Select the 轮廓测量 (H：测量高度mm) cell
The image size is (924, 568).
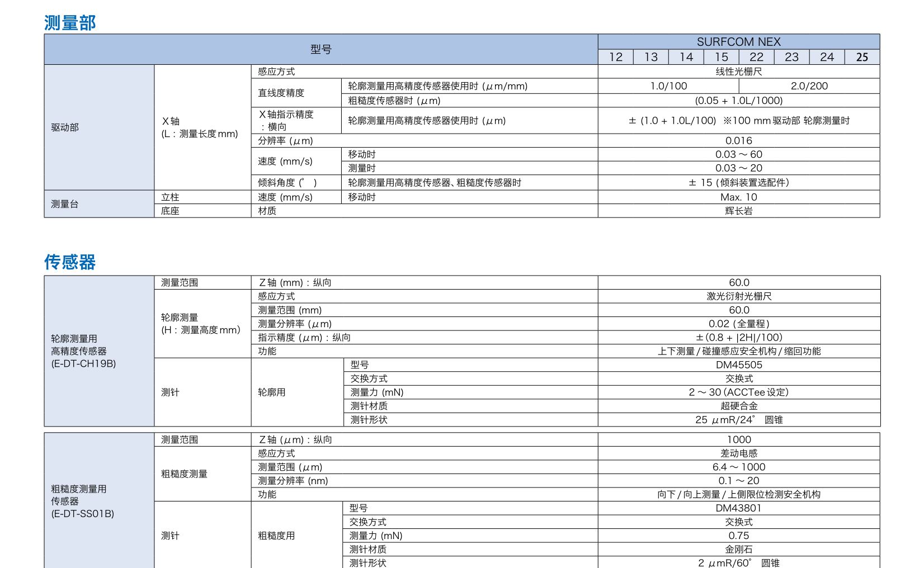202,324
